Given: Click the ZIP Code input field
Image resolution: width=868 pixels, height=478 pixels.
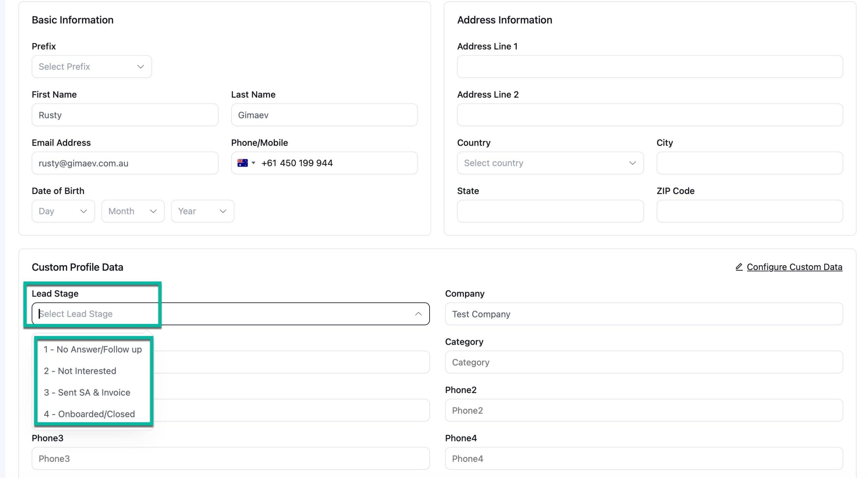Looking at the screenshot, I should pyautogui.click(x=750, y=211).
